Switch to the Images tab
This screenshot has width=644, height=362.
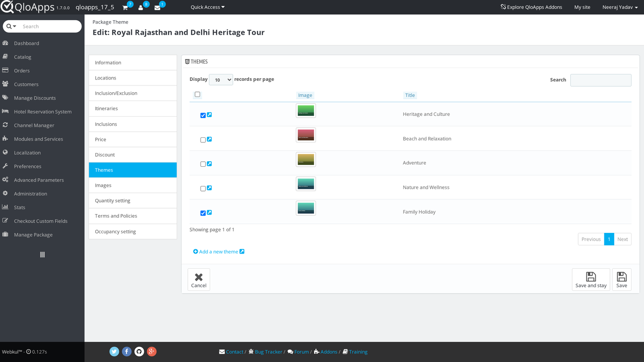pos(132,185)
